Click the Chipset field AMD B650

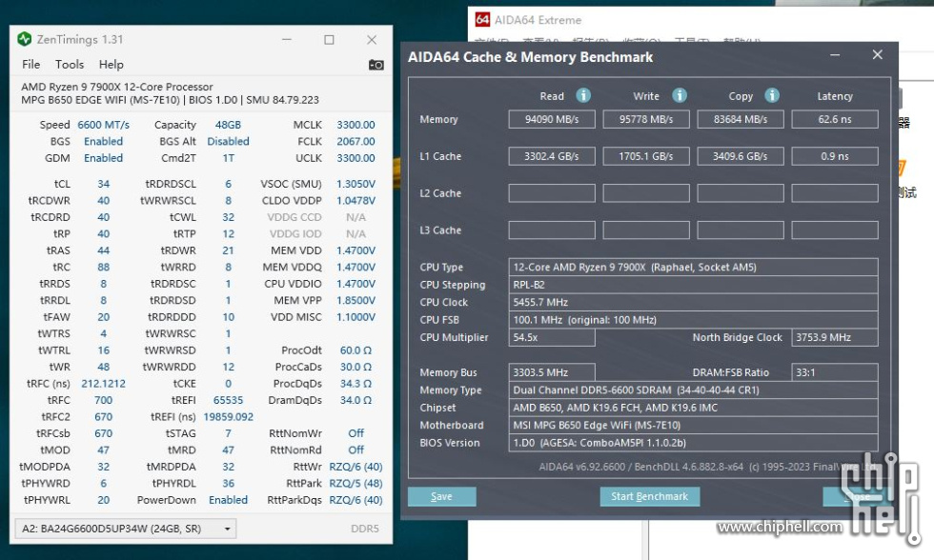pos(694,408)
